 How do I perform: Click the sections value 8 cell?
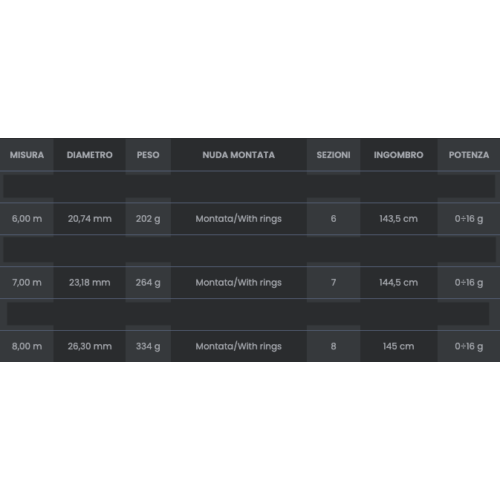[333, 346]
